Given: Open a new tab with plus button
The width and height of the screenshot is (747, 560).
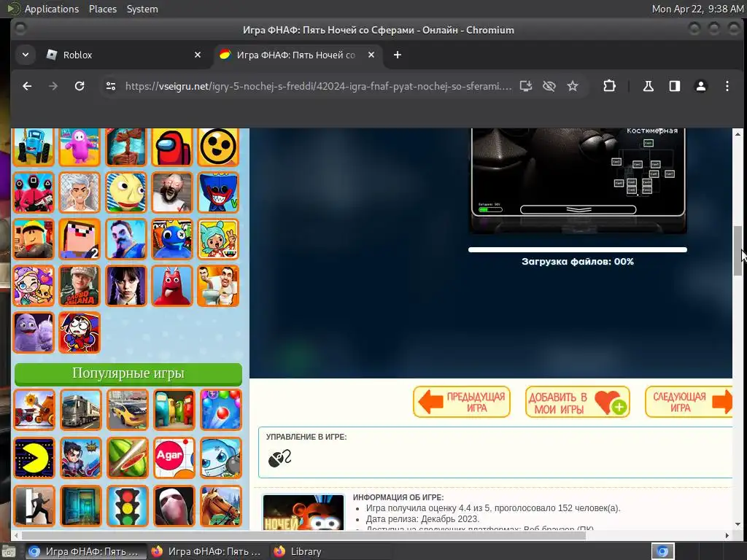Looking at the screenshot, I should tap(398, 55).
